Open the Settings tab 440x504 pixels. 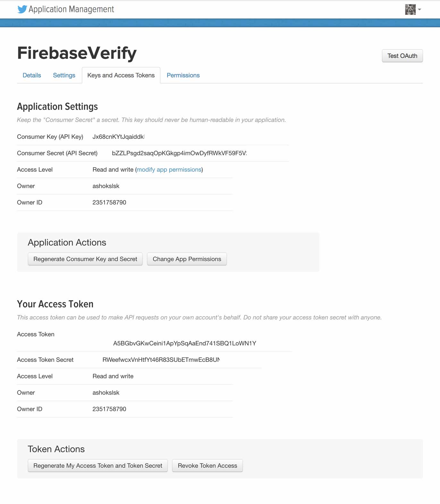pyautogui.click(x=64, y=75)
